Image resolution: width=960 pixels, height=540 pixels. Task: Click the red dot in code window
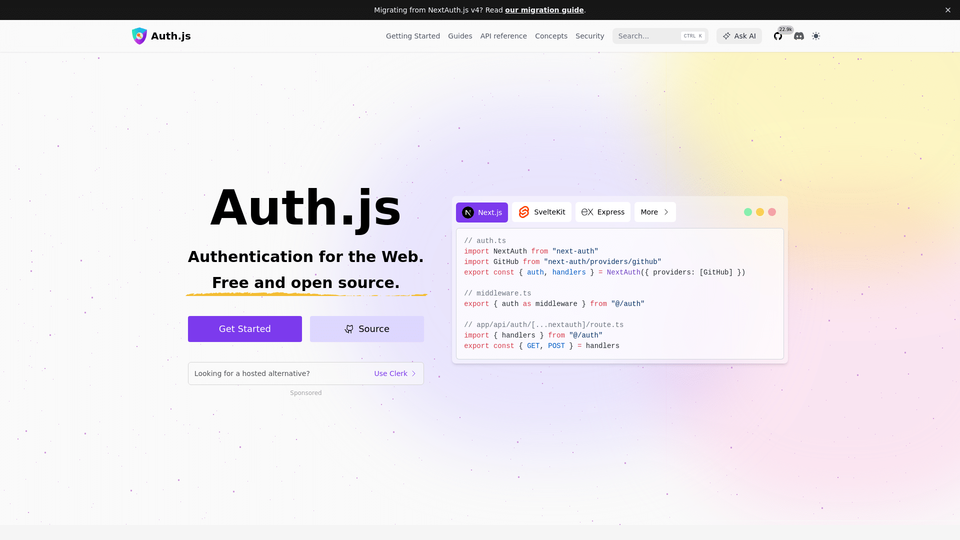(x=772, y=212)
